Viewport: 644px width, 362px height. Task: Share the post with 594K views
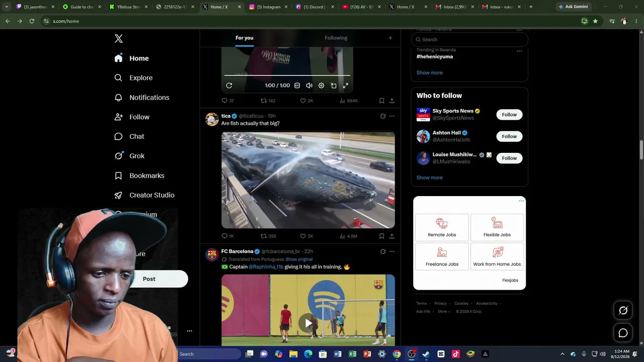coord(392,101)
